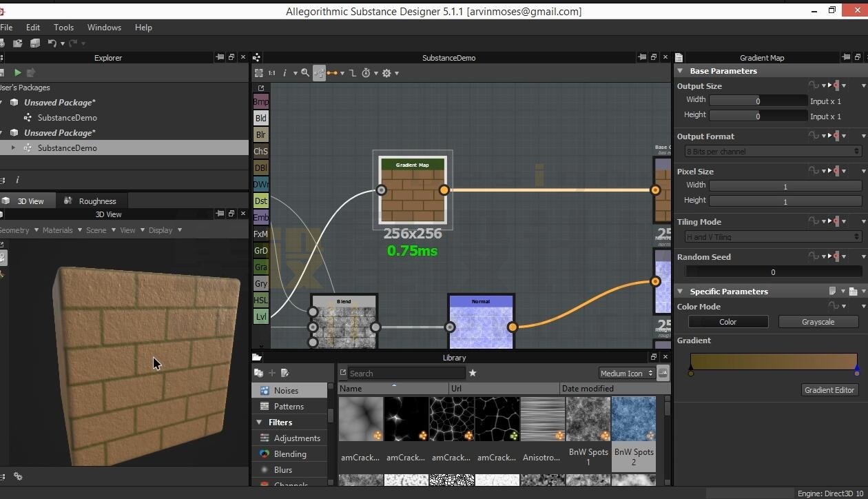868x499 pixels.
Task: Open Tiling Mode H and V Tiling dropdown
Action: click(773, 237)
